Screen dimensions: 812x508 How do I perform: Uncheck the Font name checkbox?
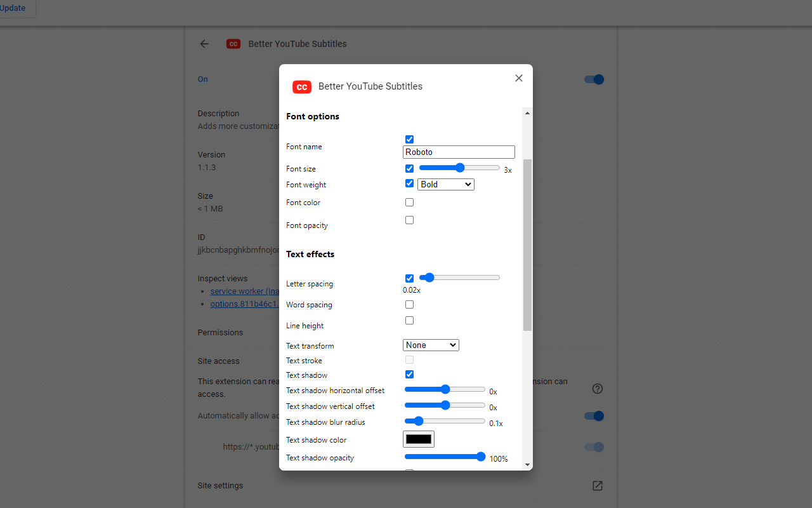[x=409, y=139]
